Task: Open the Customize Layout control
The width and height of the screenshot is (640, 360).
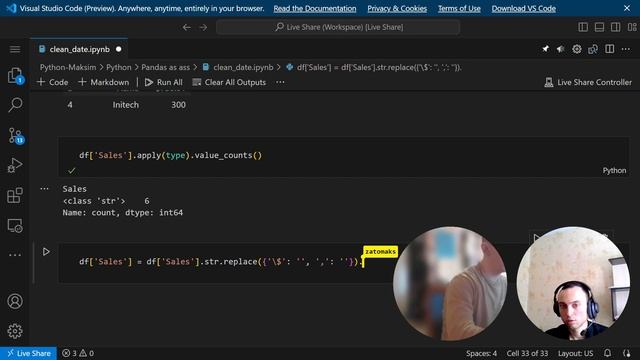Action: click(632, 27)
